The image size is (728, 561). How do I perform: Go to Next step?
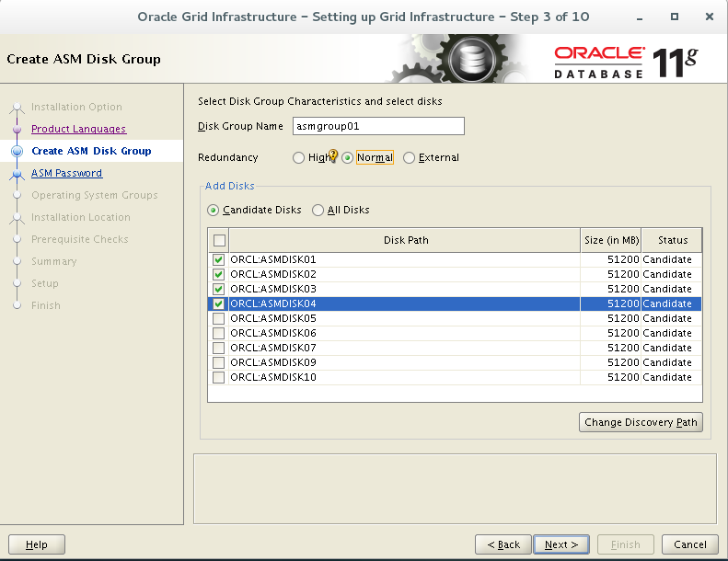(x=561, y=544)
